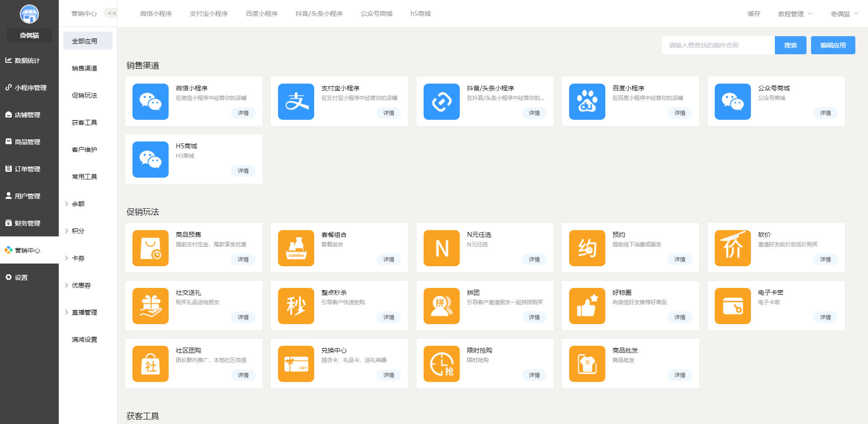Focus the plugin name search field
Screen dimensions: 868x424
pos(717,45)
